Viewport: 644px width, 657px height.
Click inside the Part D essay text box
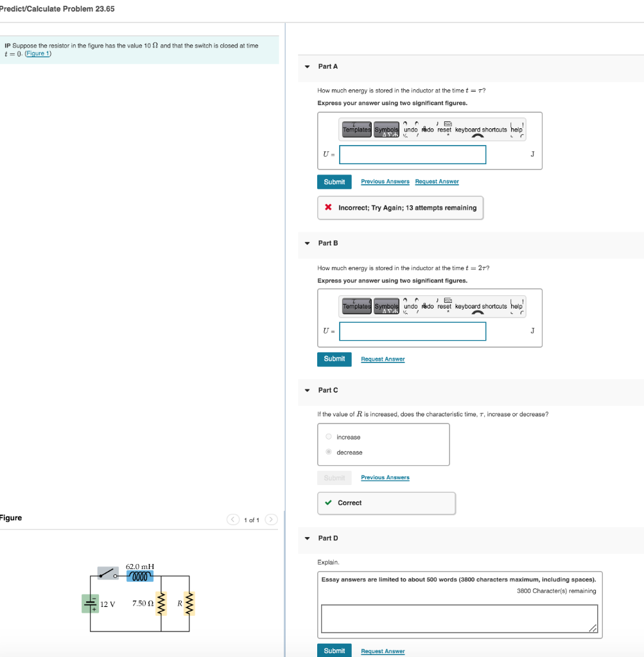459,617
